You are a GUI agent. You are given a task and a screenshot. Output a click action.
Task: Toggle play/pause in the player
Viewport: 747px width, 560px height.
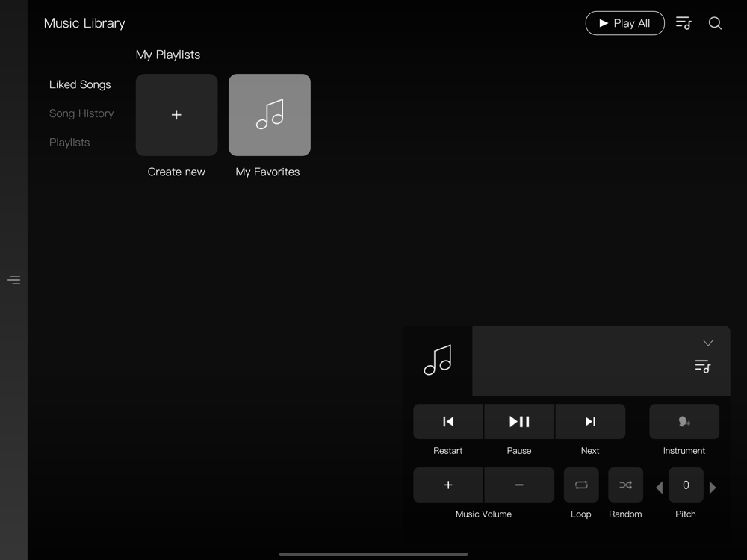[x=519, y=421]
